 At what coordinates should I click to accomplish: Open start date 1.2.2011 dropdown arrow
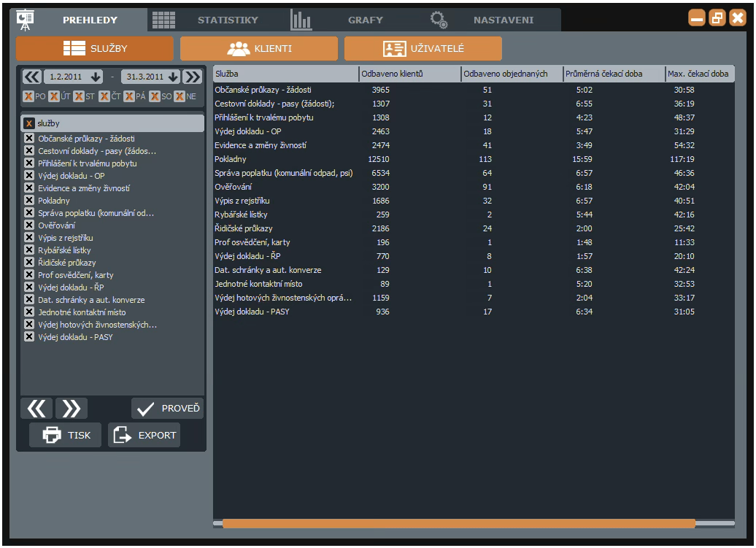click(x=96, y=77)
